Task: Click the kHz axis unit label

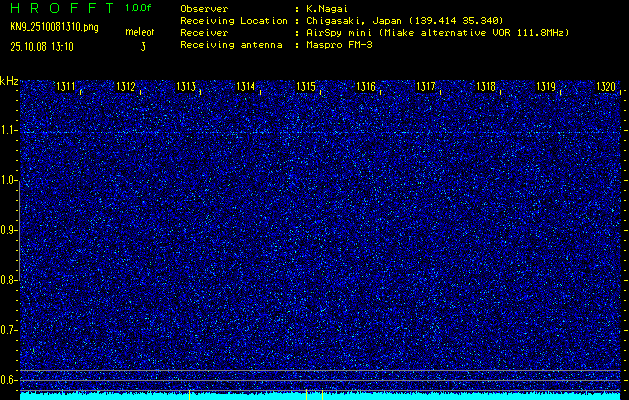Action: [x=9, y=80]
